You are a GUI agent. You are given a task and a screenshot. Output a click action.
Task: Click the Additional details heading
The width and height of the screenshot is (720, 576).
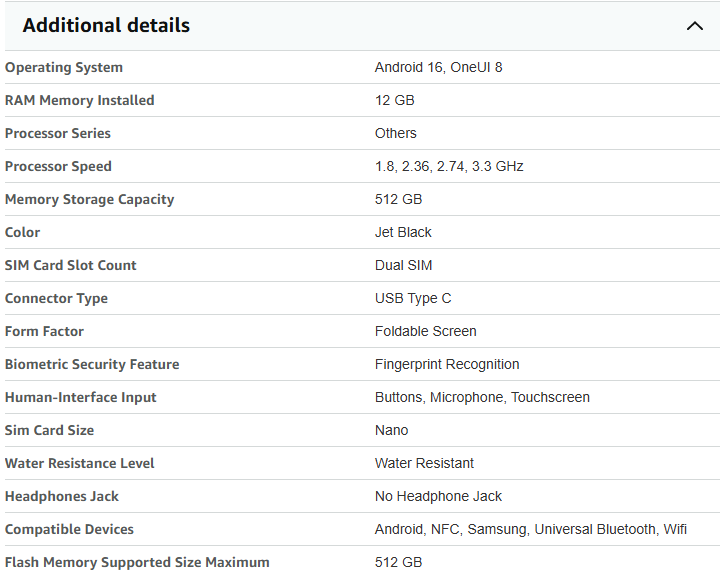(x=106, y=25)
